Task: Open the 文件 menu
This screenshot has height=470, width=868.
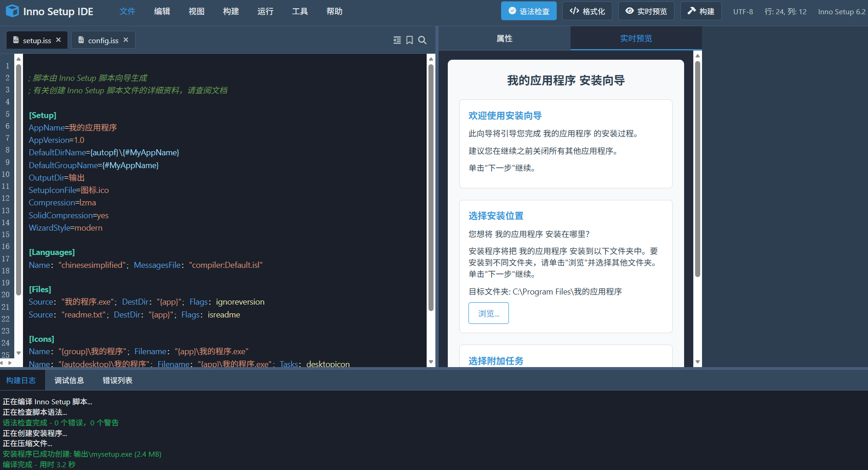Action: point(127,11)
